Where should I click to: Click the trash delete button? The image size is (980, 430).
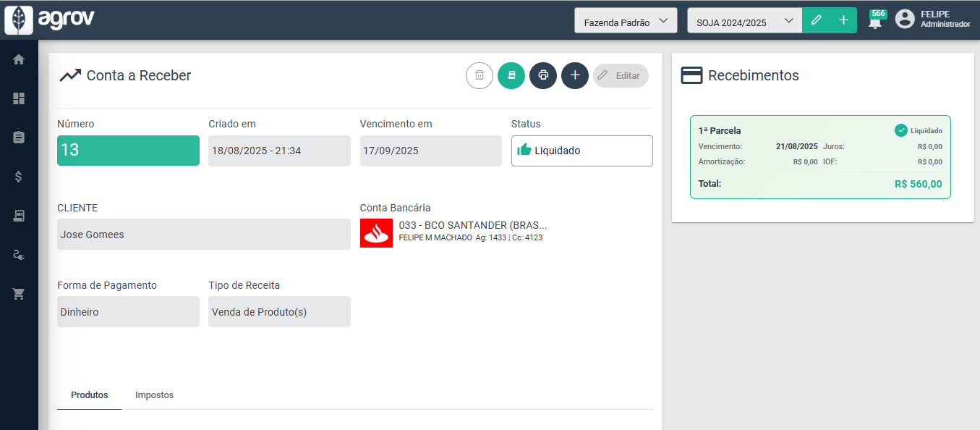click(479, 75)
